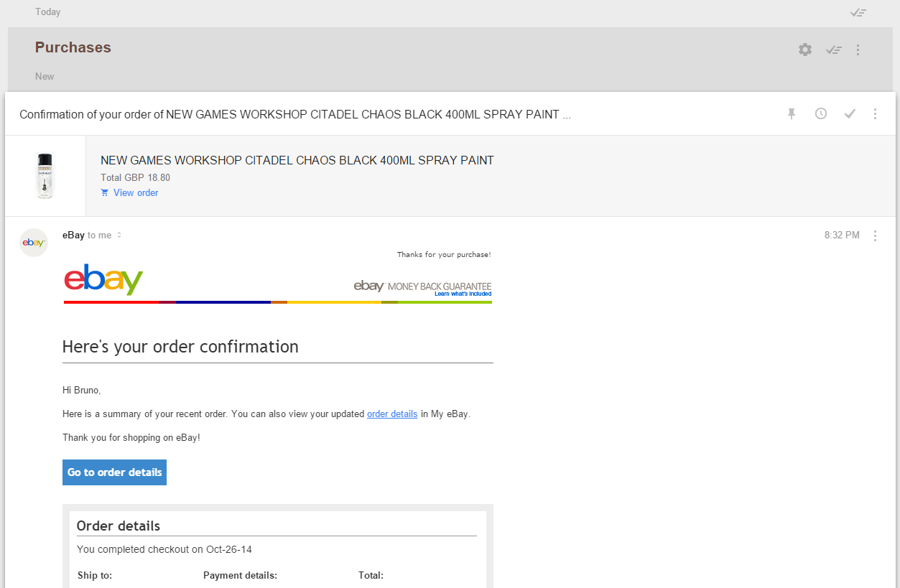Click the Purchases bundle title
This screenshot has width=900, height=588.
(73, 47)
